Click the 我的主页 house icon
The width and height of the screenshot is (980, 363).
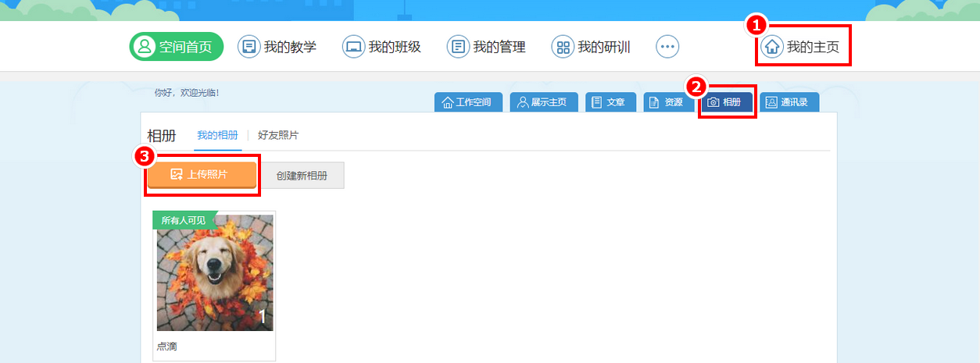(x=772, y=47)
